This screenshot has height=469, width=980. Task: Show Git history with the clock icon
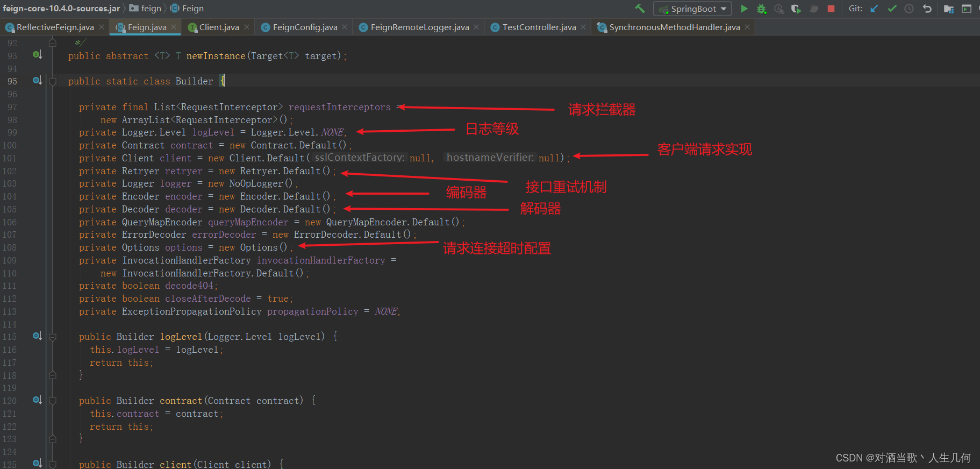tap(909, 9)
